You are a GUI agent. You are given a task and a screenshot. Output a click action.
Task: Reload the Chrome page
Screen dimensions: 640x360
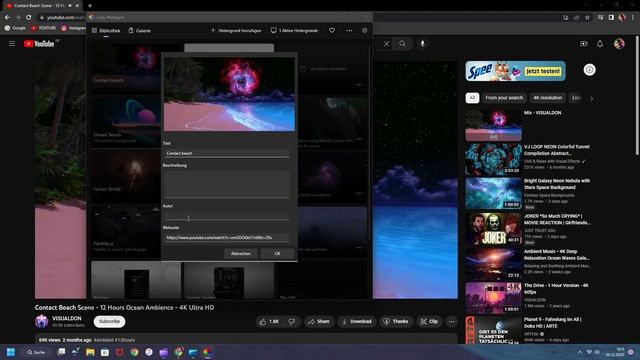pyautogui.click(x=29, y=18)
